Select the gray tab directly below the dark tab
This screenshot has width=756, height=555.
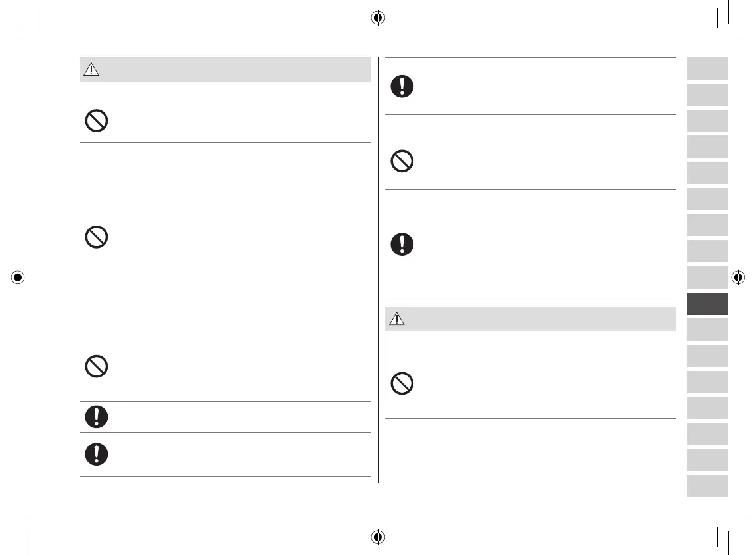tap(707, 329)
